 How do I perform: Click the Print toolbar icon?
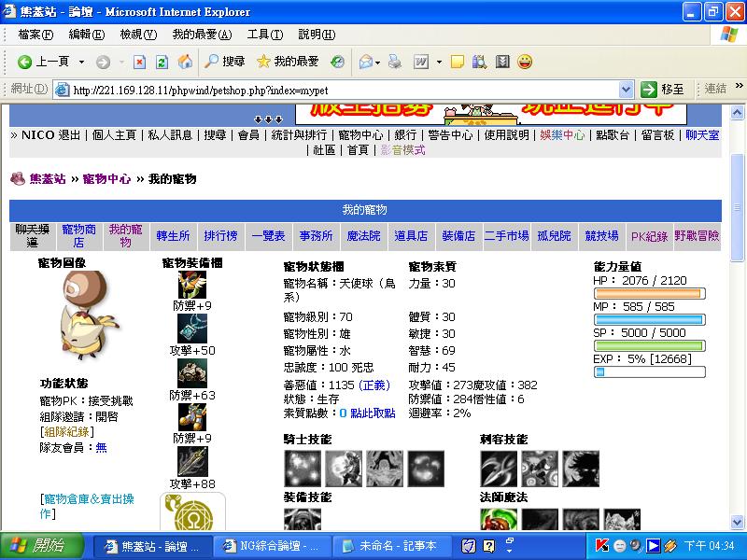click(x=394, y=62)
